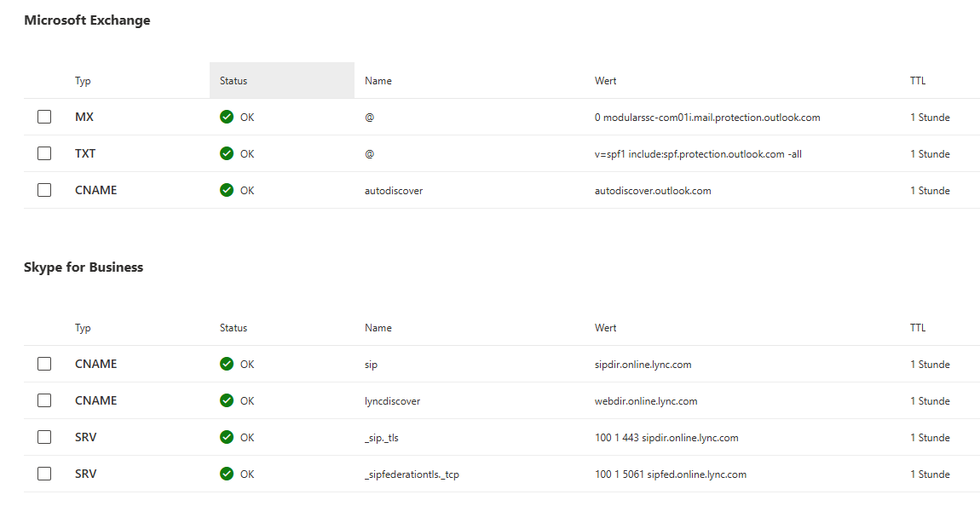The height and width of the screenshot is (506, 980).
Task: Click the name lyncdiscover
Action: (x=393, y=401)
